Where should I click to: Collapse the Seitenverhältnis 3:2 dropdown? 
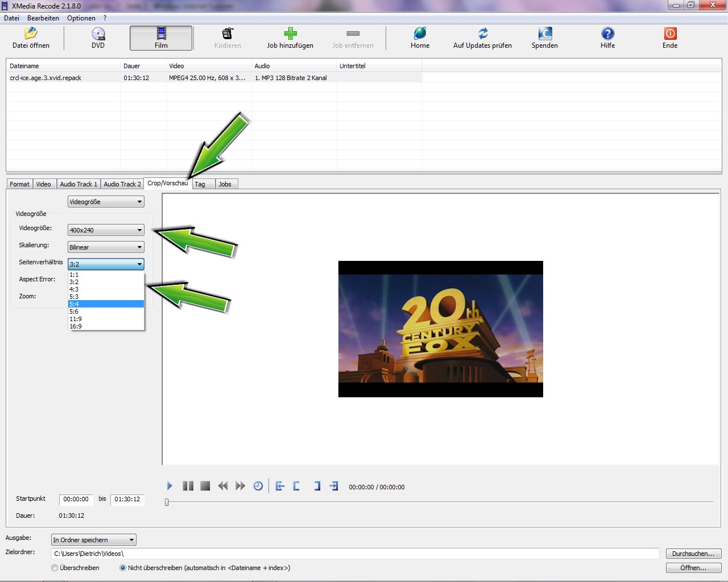106,264
